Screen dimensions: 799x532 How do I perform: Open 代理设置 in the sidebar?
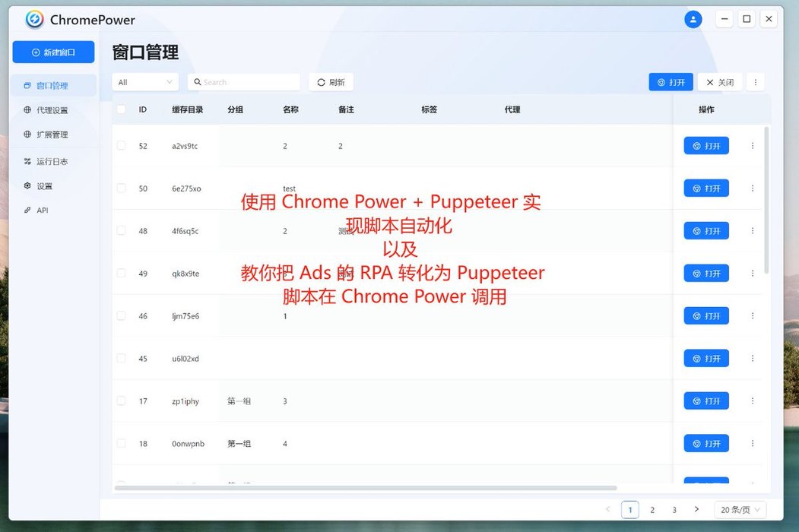(52, 110)
